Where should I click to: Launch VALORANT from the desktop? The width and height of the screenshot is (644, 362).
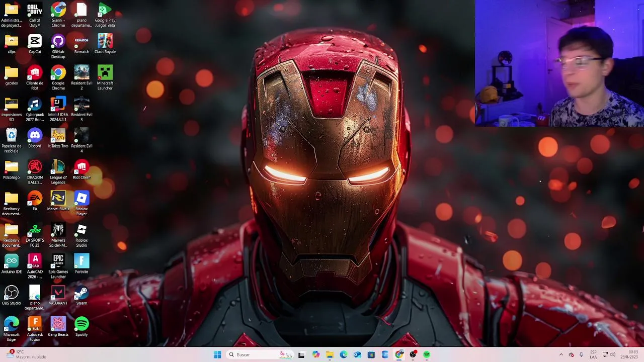(x=58, y=296)
